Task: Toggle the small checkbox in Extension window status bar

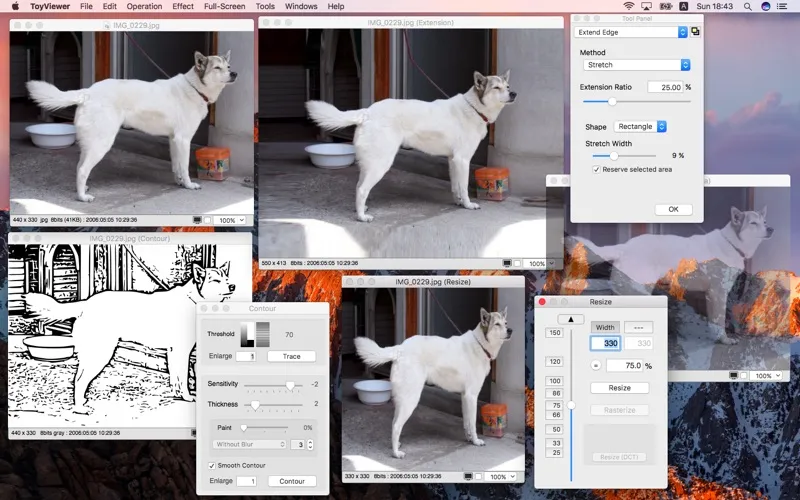Action: click(x=517, y=263)
